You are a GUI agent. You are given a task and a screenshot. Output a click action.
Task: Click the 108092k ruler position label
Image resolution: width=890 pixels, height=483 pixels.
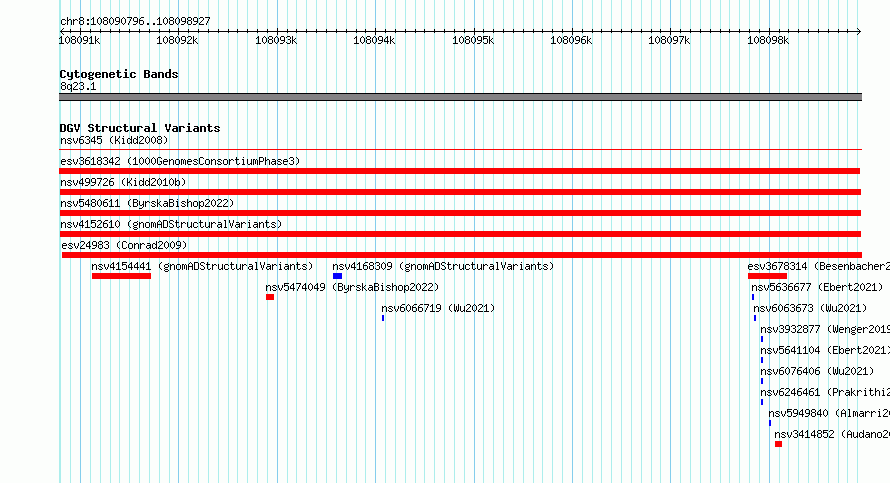tap(177, 40)
